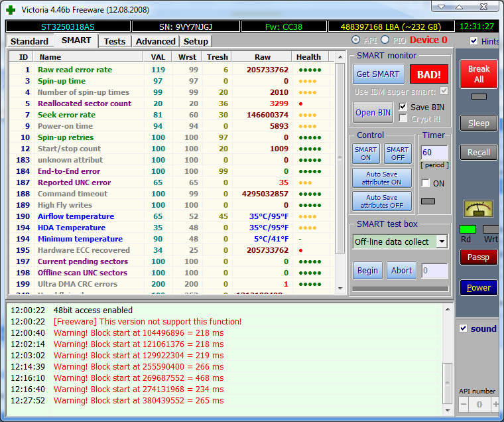The width and height of the screenshot is (504, 422).
Task: Click the Passp button
Action: pos(478,257)
